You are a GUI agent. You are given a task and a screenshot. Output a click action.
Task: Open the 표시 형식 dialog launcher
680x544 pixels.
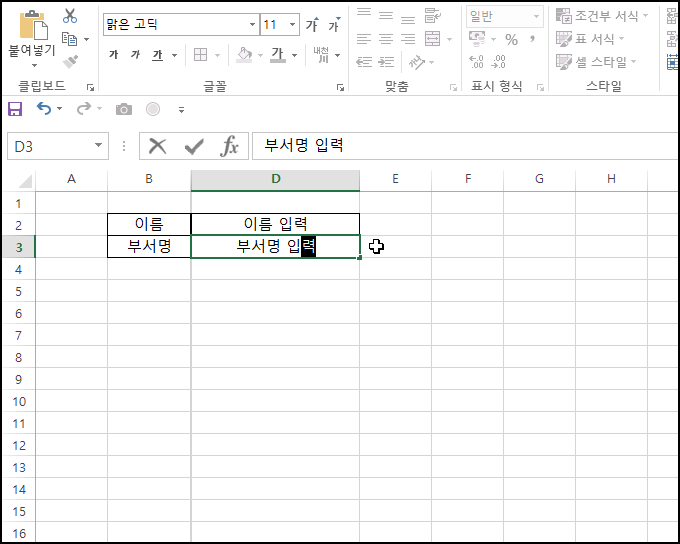(540, 88)
